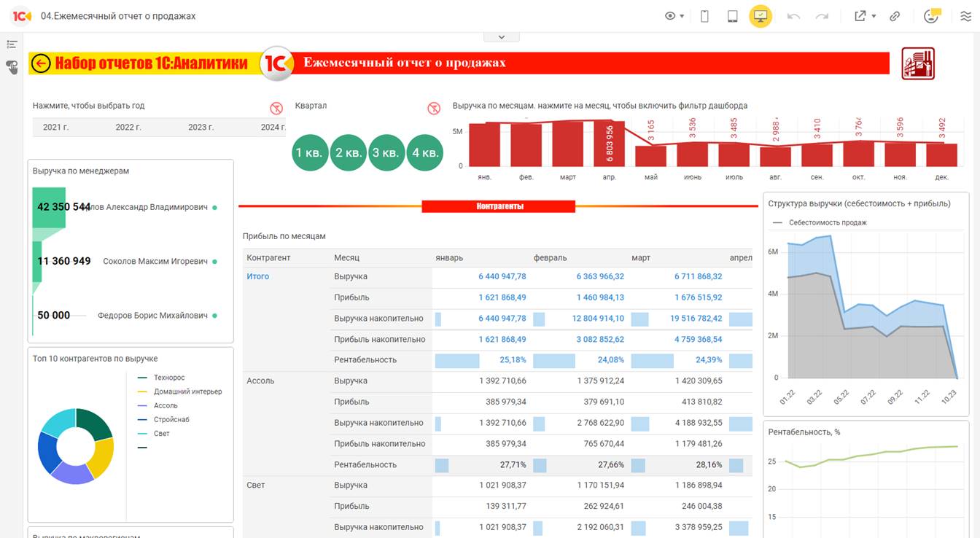The height and width of the screenshot is (538, 980).
Task: Clear the quarter filter selection
Action: pyautogui.click(x=434, y=109)
